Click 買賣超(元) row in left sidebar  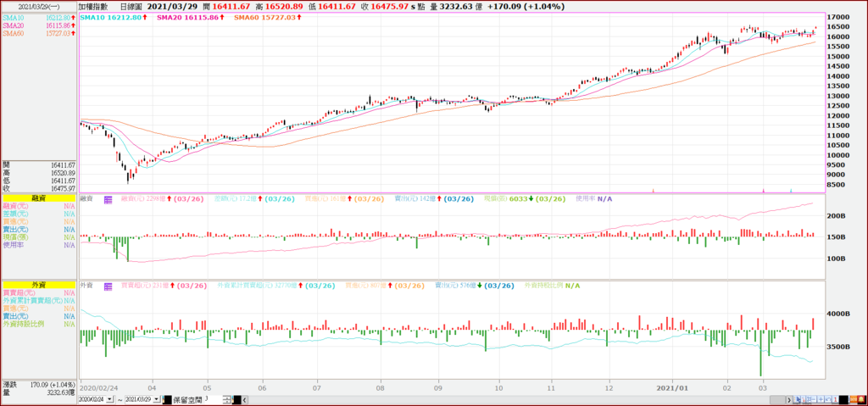[39, 293]
